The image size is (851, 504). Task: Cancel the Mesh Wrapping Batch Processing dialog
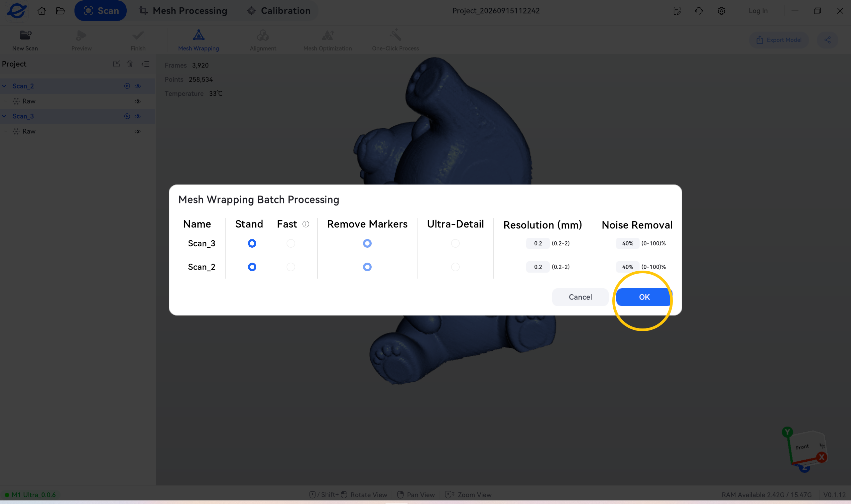[x=580, y=297]
